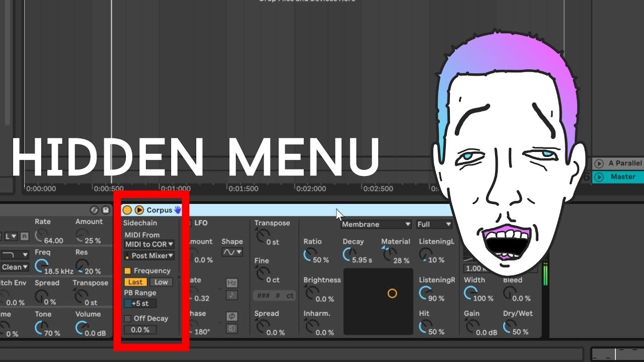Viewport: 644px width, 362px height.
Task: Click the Dry/Wet 50 % knob
Action: tap(510, 326)
